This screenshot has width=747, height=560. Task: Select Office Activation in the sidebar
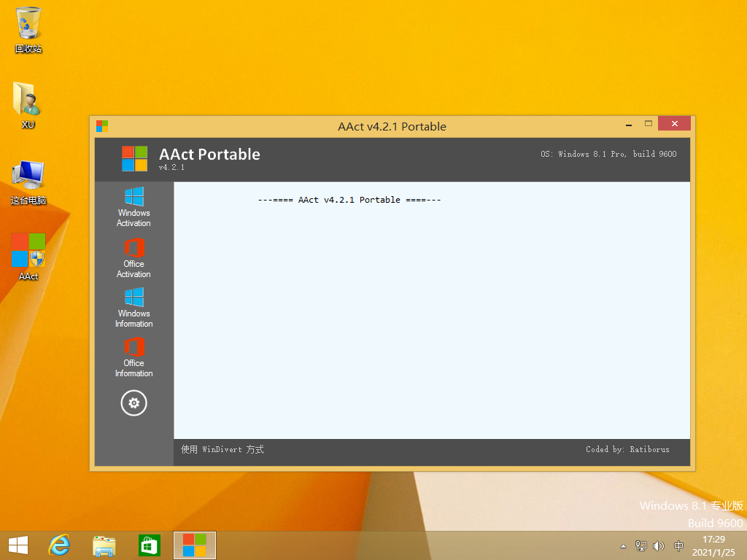133,257
